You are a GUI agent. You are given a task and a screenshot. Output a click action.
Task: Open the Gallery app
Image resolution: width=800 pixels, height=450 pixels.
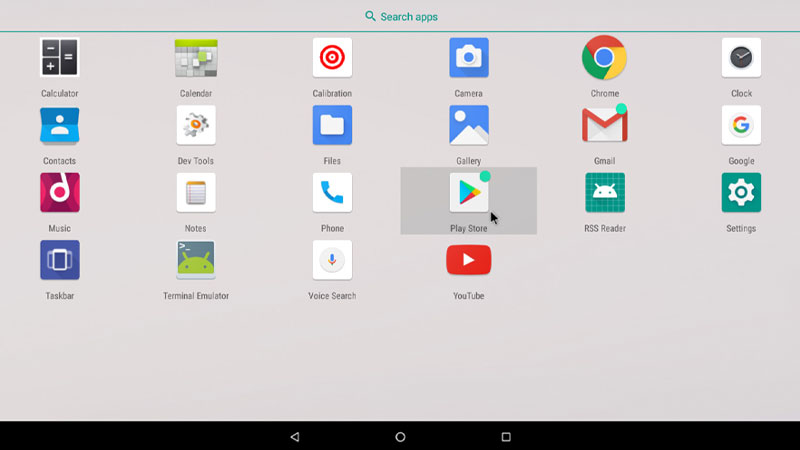[x=468, y=125]
